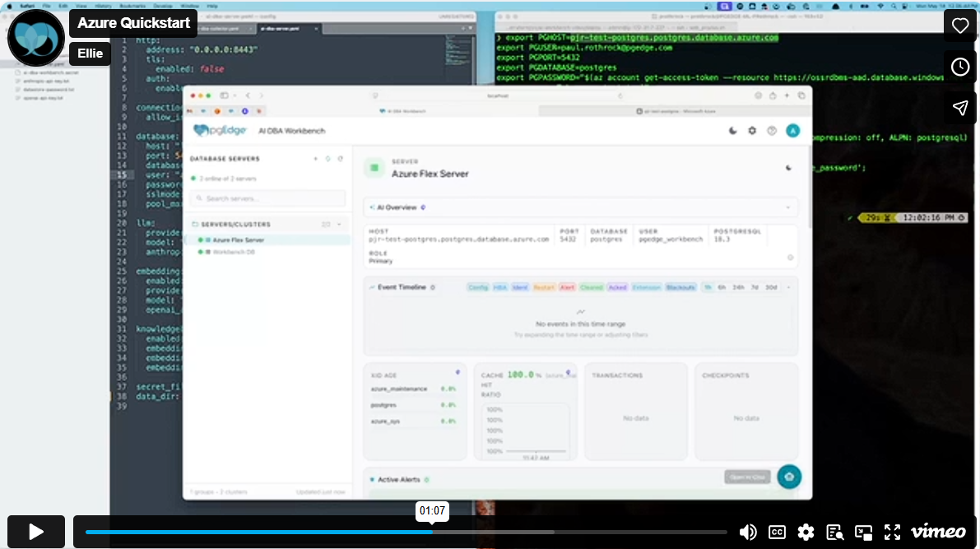Switch to the Microsoft Azure browser tab

676,111
